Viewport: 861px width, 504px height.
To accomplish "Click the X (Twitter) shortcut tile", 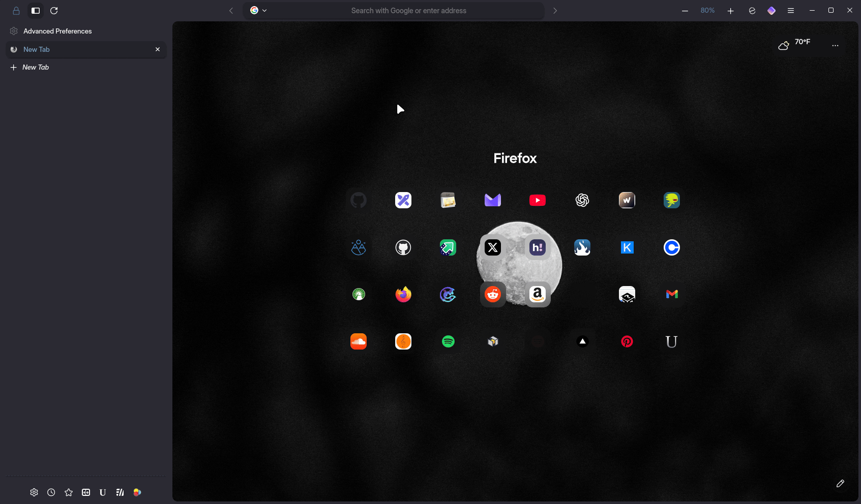I will [492, 247].
